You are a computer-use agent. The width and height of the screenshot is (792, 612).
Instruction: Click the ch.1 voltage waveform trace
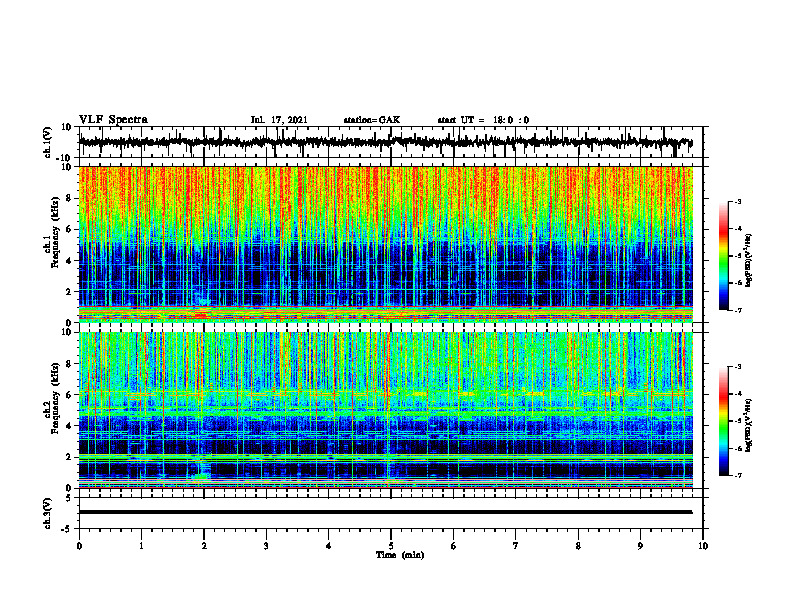click(385, 142)
